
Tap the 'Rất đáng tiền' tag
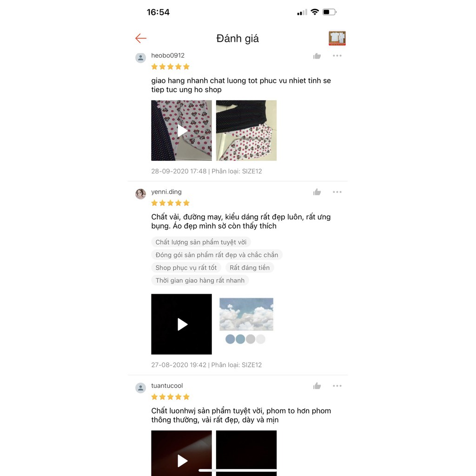250,268
